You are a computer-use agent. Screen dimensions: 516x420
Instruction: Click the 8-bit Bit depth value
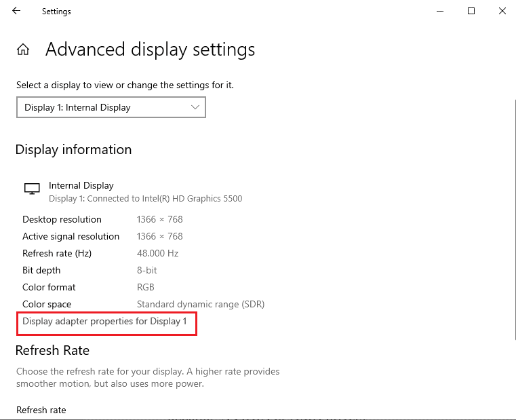(148, 270)
